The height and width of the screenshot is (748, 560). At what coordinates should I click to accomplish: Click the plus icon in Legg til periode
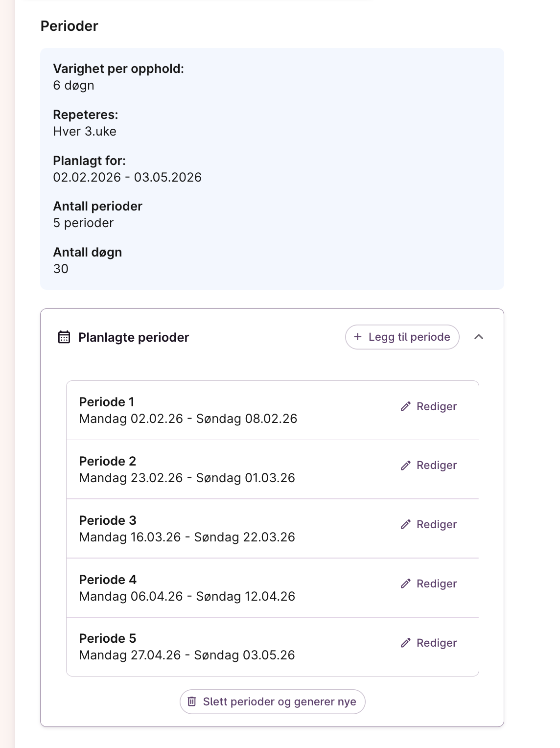click(358, 337)
